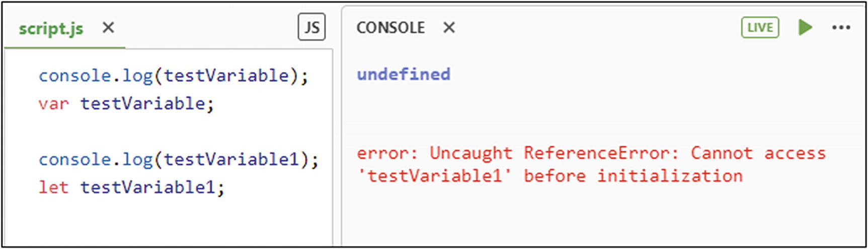Click the green Run play button
Viewport: 868px width, 249px height.
pos(805,27)
